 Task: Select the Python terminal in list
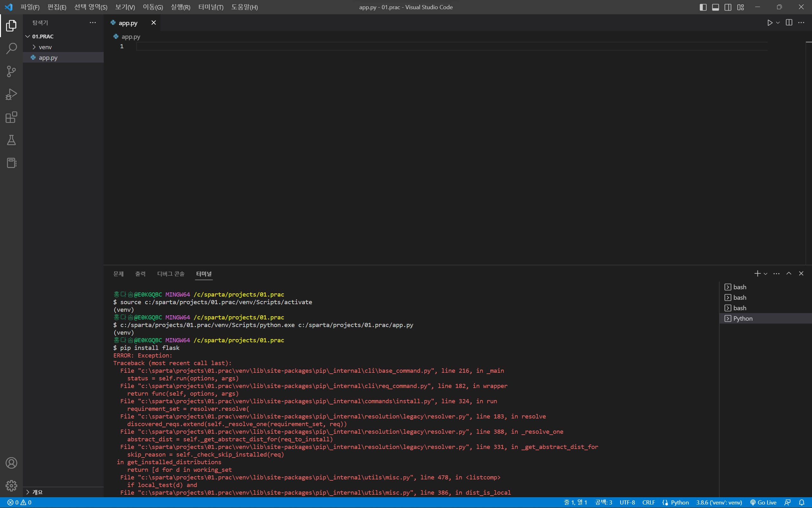pyautogui.click(x=765, y=318)
